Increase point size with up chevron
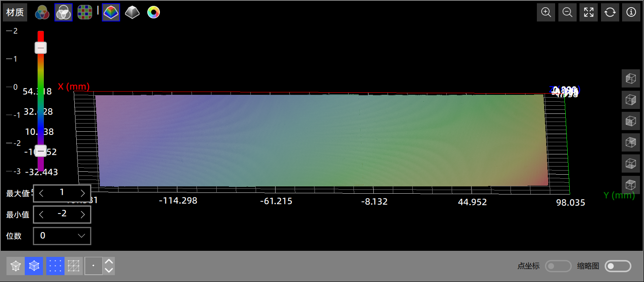 109,261
